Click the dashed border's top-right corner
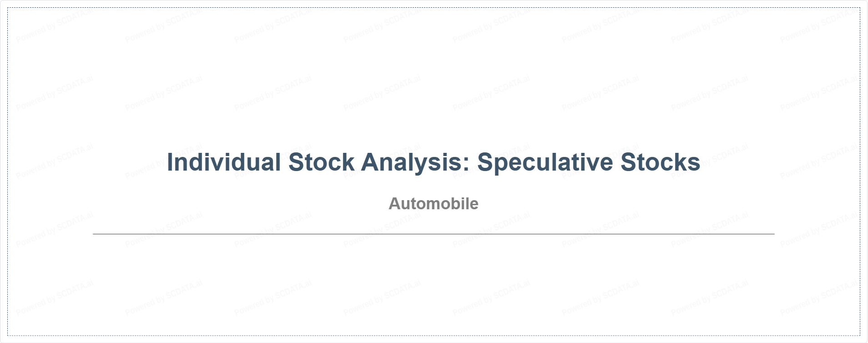This screenshot has width=868, height=343. [x=860, y=8]
